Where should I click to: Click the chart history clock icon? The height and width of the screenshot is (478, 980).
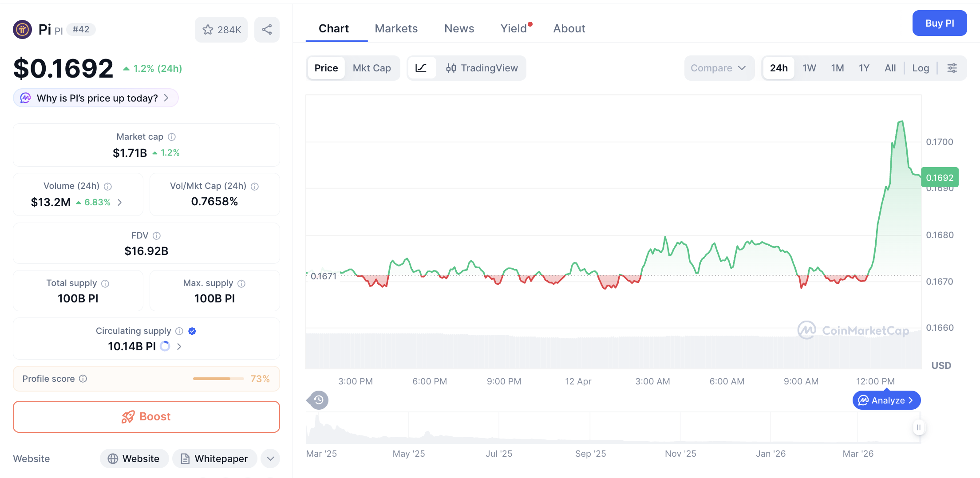[x=318, y=400]
